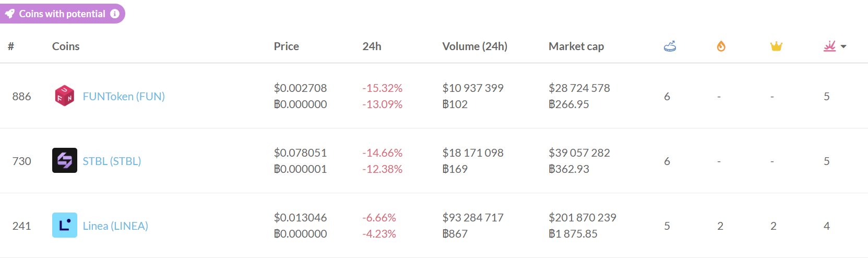868x258 pixels.
Task: Sort by the yellow crown icon column
Action: click(776, 46)
